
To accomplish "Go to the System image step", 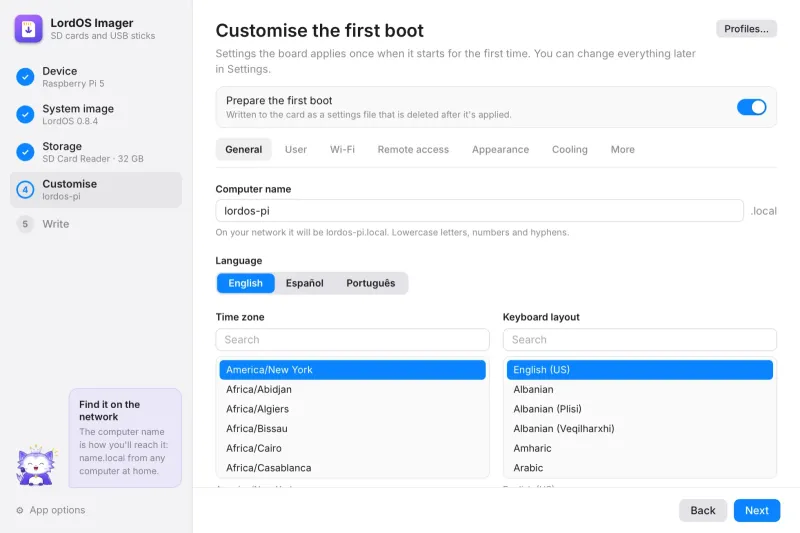I will [x=96, y=115].
